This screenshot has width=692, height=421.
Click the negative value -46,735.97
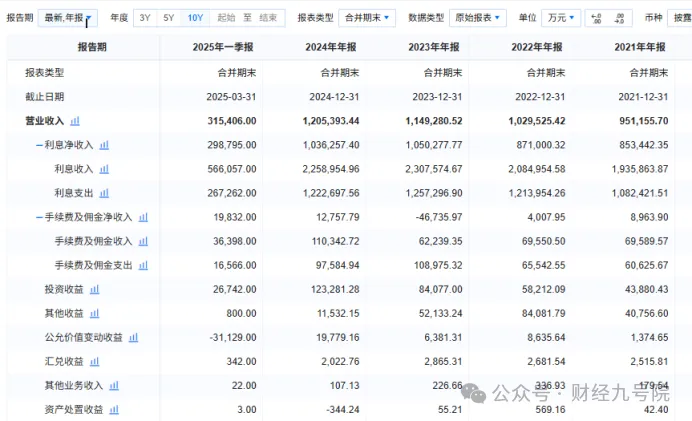[x=439, y=217]
